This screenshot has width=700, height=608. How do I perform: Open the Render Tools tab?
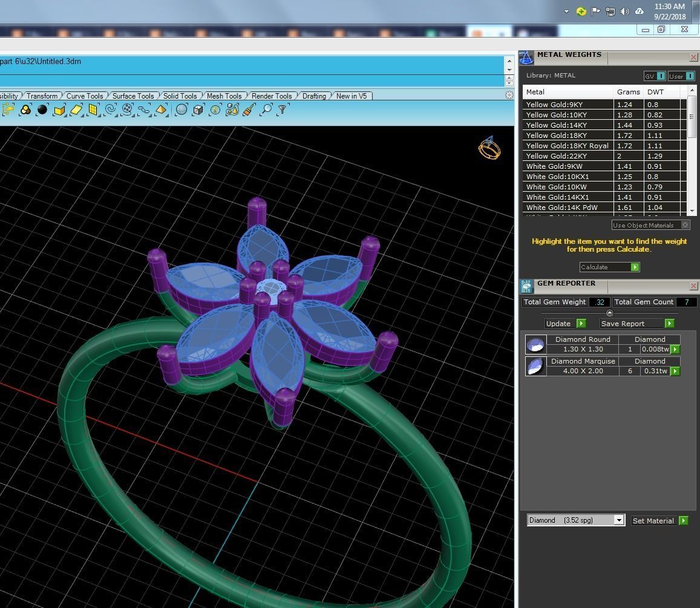coord(272,96)
